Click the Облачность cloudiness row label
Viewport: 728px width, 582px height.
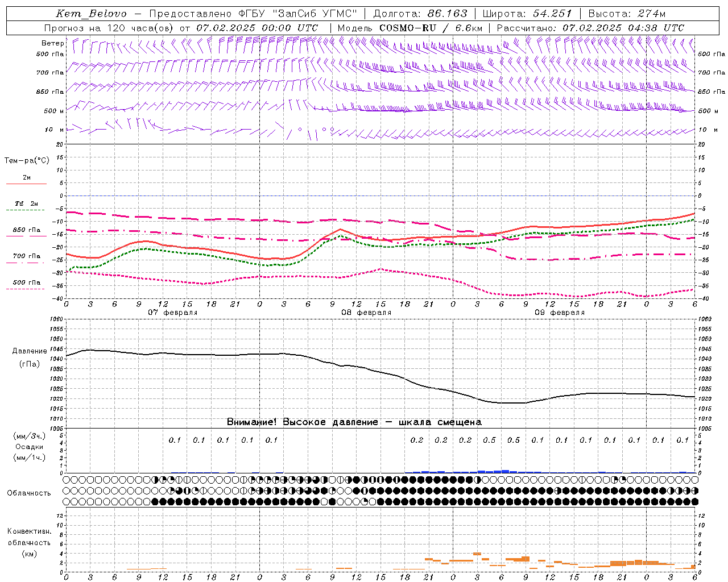29,493
